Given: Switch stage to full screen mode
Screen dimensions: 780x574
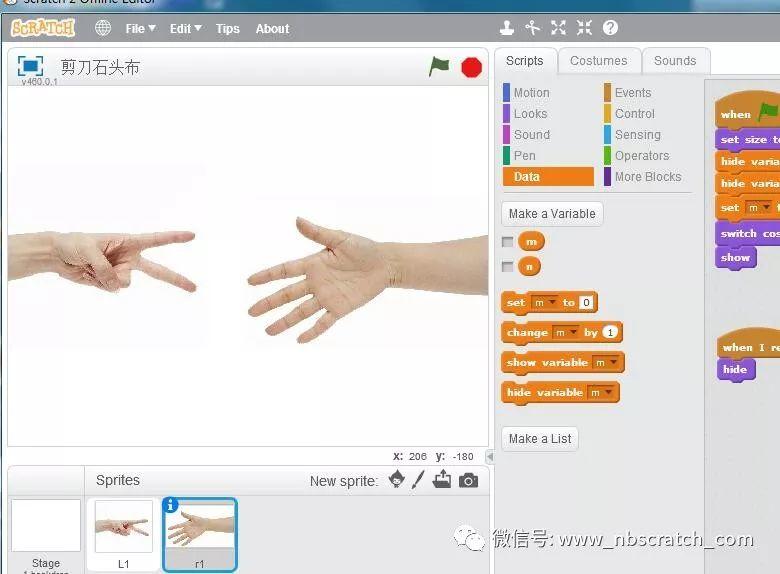Looking at the screenshot, I should (30, 66).
